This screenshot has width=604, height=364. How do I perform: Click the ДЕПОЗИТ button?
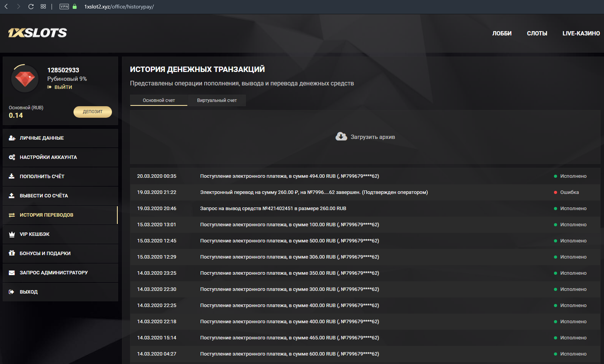(x=93, y=112)
